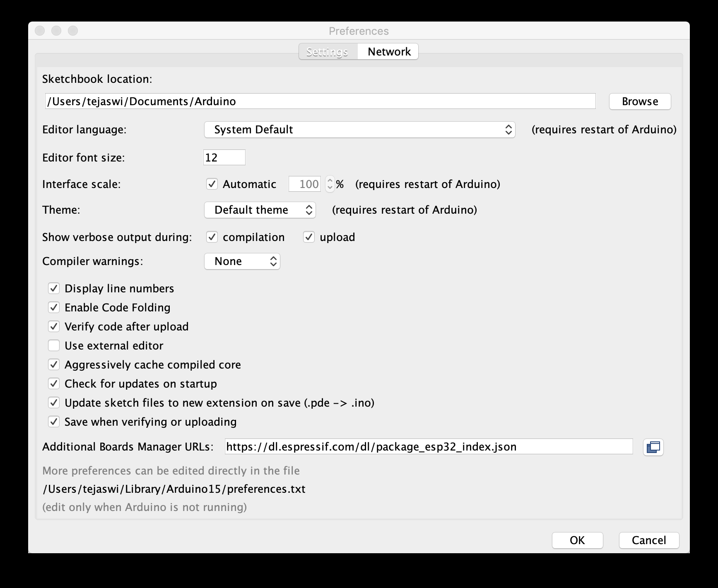This screenshot has width=718, height=588.
Task: Increase interface scale with the stepper
Action: point(330,181)
